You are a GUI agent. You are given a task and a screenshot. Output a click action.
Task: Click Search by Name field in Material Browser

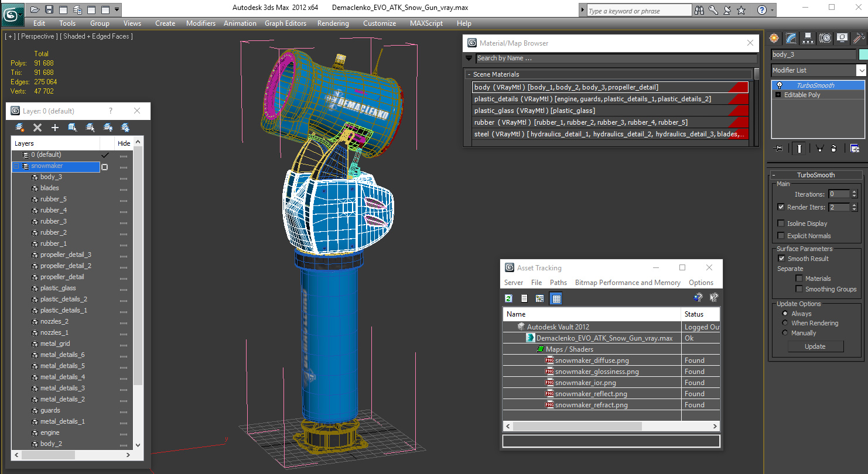(616, 59)
